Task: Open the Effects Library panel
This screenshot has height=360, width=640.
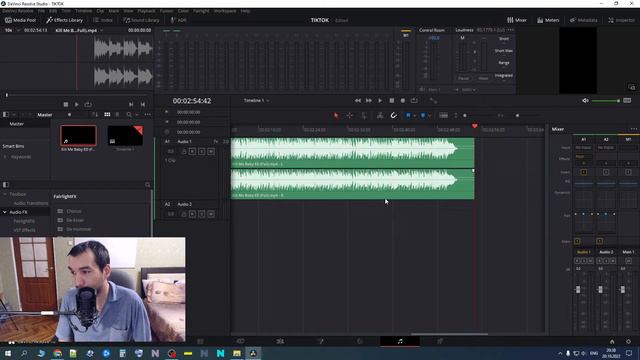Action: click(x=64, y=20)
